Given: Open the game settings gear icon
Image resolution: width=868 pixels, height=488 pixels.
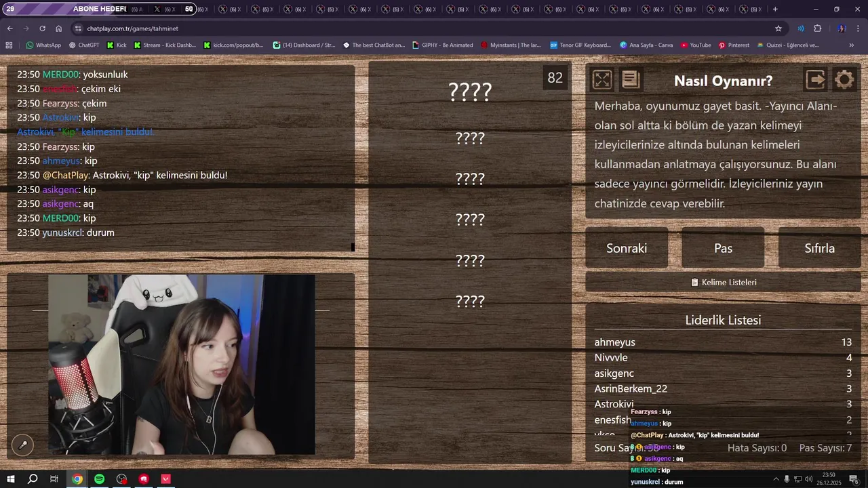Looking at the screenshot, I should 844,80.
